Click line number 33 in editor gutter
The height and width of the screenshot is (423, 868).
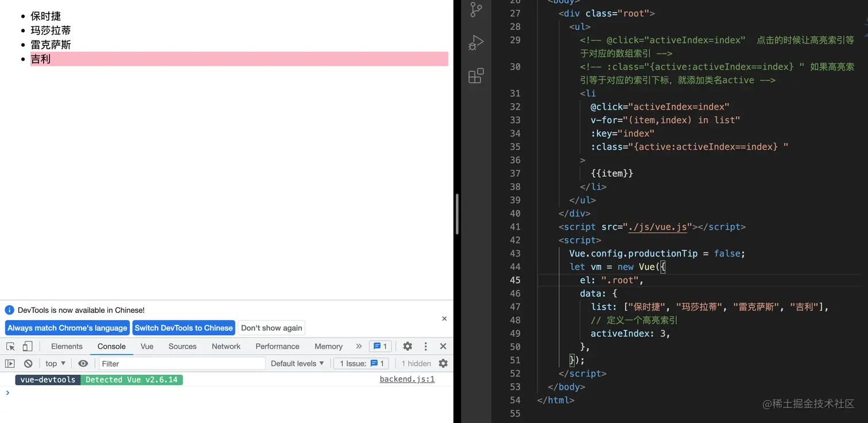click(x=515, y=120)
